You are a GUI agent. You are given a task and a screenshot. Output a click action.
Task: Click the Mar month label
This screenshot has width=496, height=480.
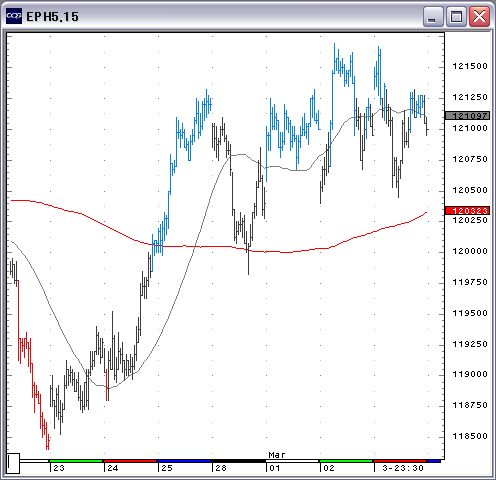(277, 455)
